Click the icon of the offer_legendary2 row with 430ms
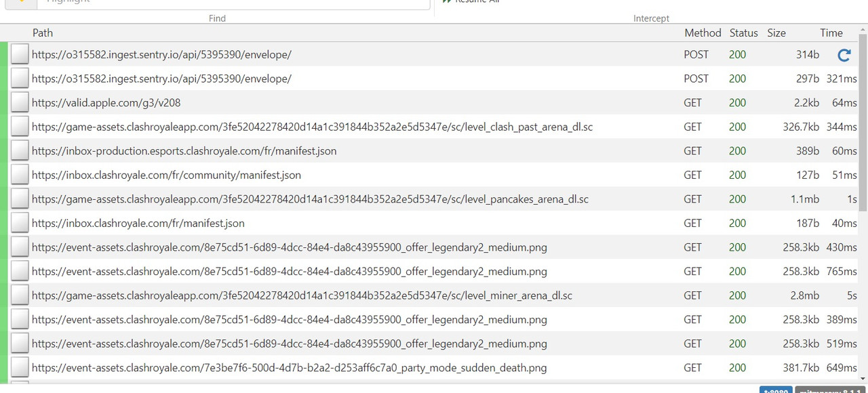This screenshot has width=868, height=393. tap(20, 247)
